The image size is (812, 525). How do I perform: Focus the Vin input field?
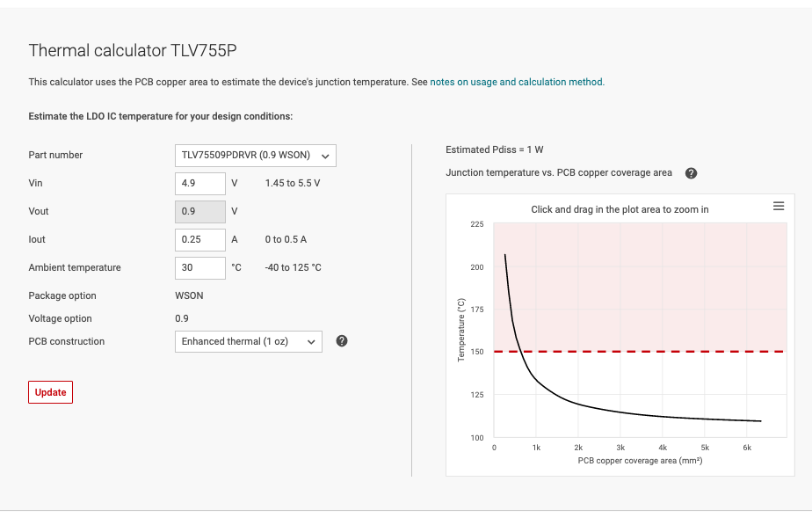point(200,184)
